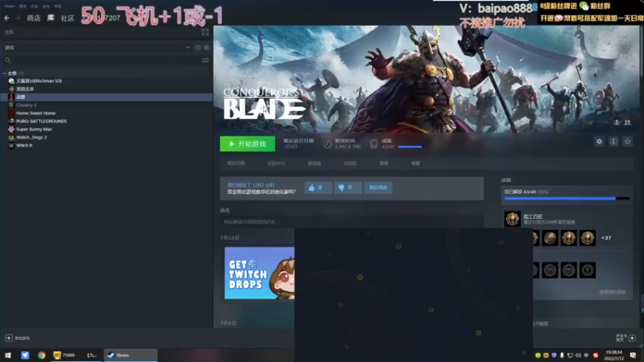The height and width of the screenshot is (362, 644).
Task: Click the volume tray icon
Action: [x=578, y=356]
